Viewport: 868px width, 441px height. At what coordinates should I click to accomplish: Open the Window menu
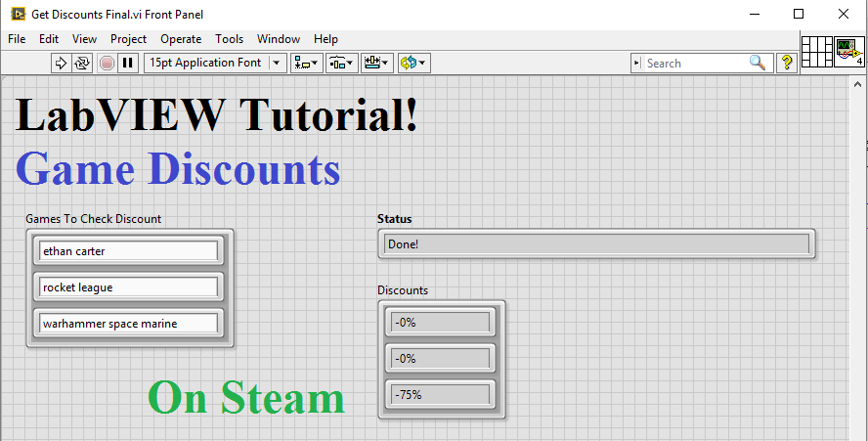279,39
